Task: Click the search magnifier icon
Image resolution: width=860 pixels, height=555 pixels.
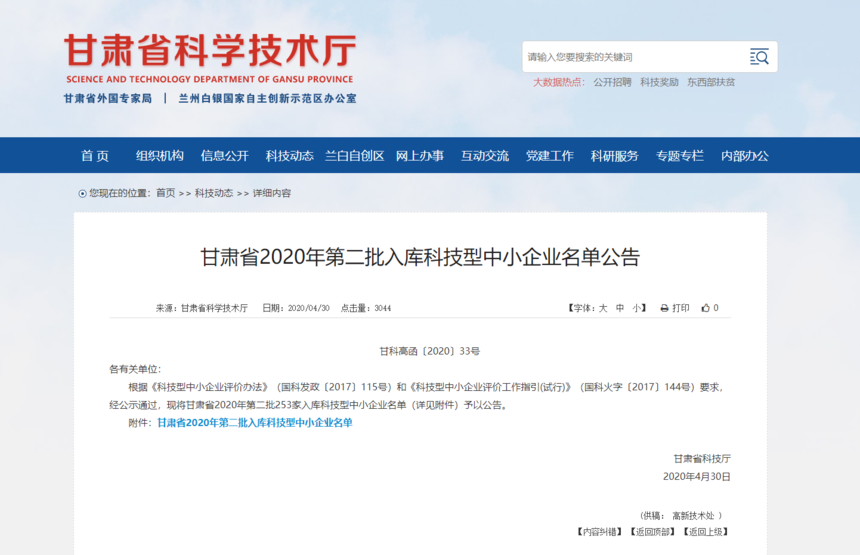Action: pos(759,56)
